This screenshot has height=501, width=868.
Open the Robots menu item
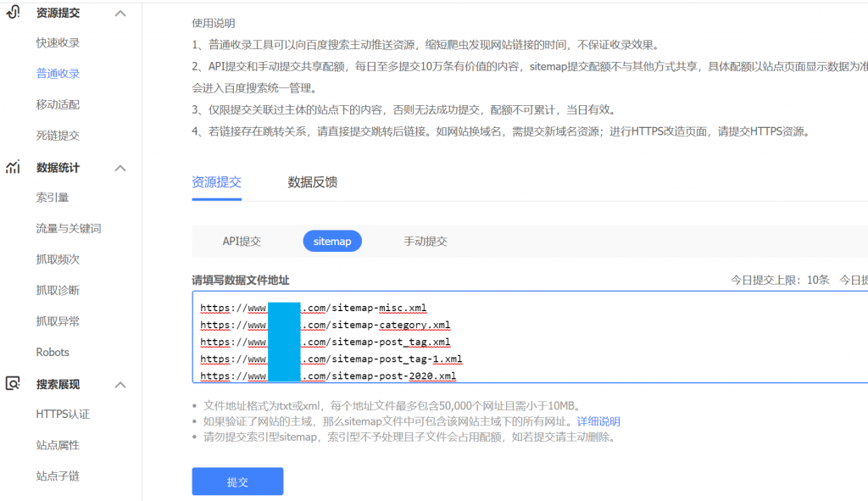53,352
